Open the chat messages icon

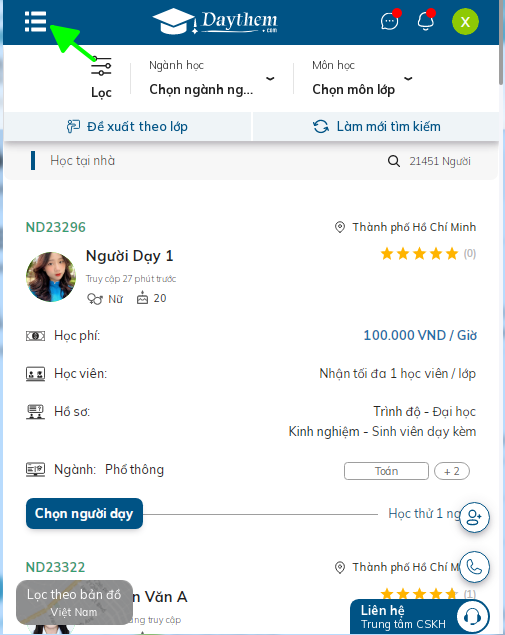390,21
